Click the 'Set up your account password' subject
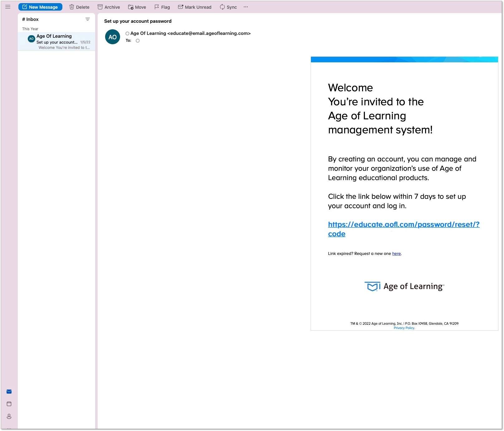The image size is (504, 431). 138,21
